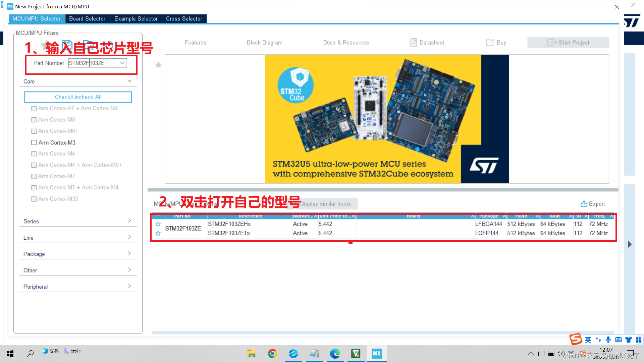Star the STM32F103ZETx row favorite icon

[158, 233]
